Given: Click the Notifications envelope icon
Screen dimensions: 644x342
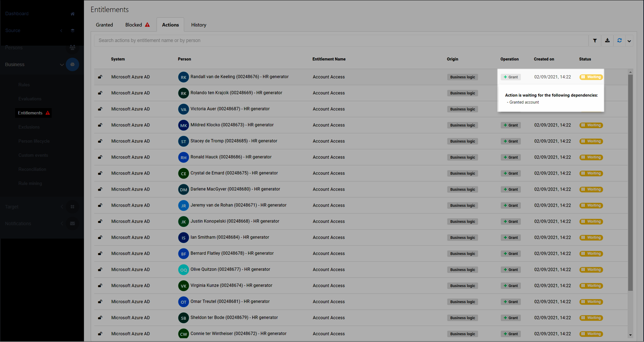Looking at the screenshot, I should point(72,223).
